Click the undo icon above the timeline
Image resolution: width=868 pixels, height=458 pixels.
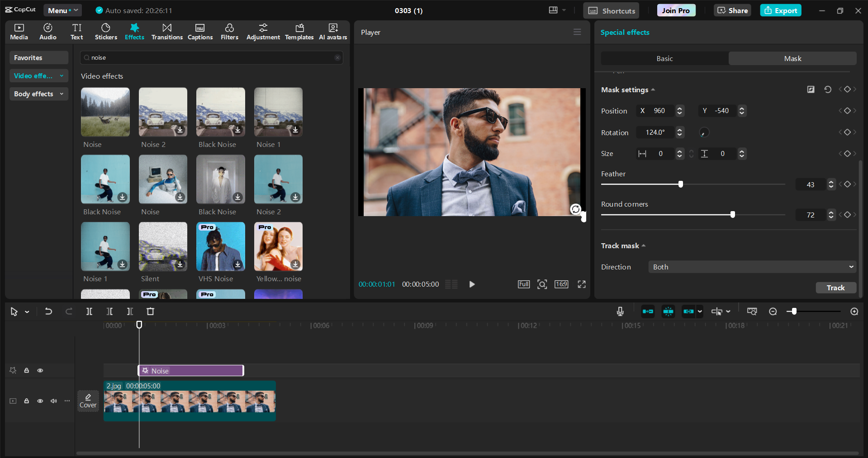[48, 311]
